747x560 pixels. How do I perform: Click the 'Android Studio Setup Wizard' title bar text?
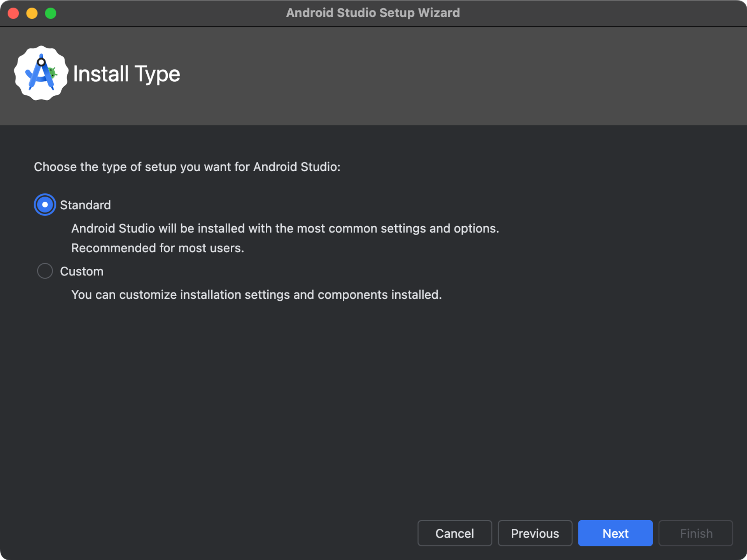(373, 13)
